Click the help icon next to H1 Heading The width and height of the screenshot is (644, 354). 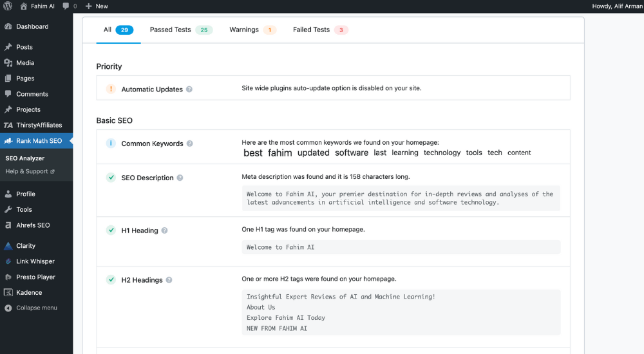pyautogui.click(x=165, y=230)
